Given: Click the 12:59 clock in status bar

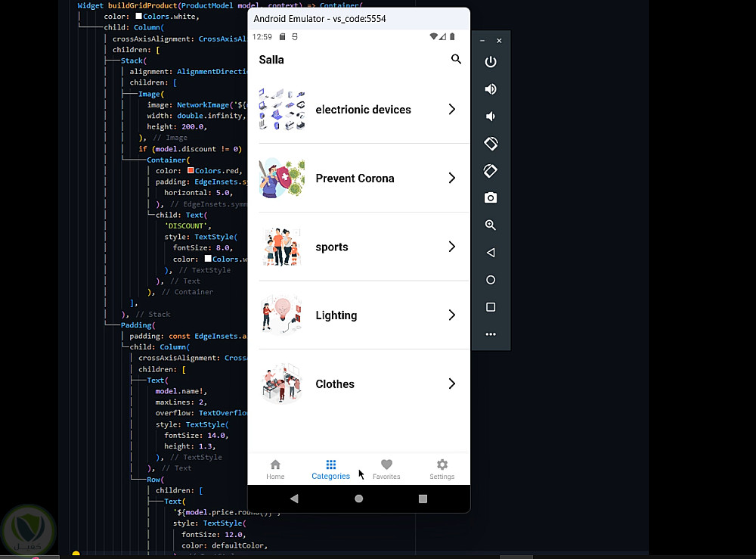Looking at the screenshot, I should click(262, 36).
